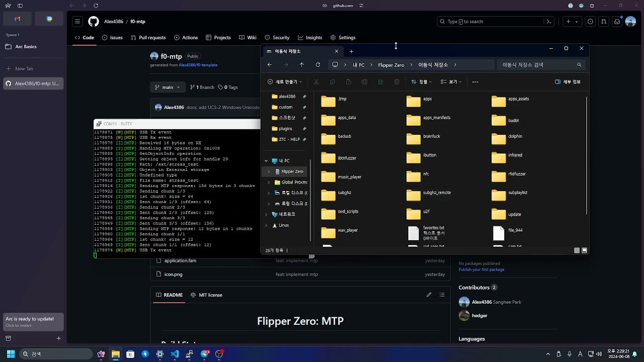This screenshot has height=362, width=644.
Task: Open the pinned Gmail favorite in Arc
Action: click(17, 19)
